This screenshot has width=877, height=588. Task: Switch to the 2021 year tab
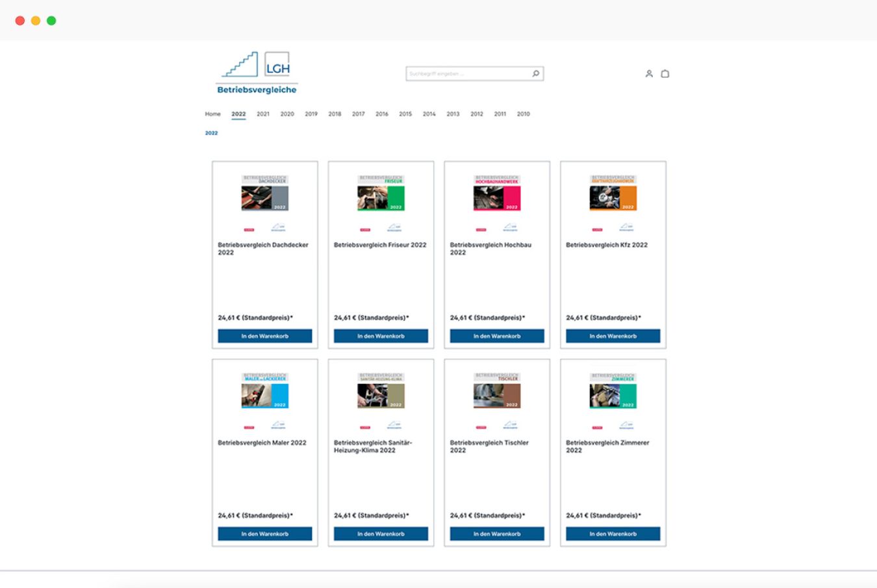pyautogui.click(x=262, y=114)
